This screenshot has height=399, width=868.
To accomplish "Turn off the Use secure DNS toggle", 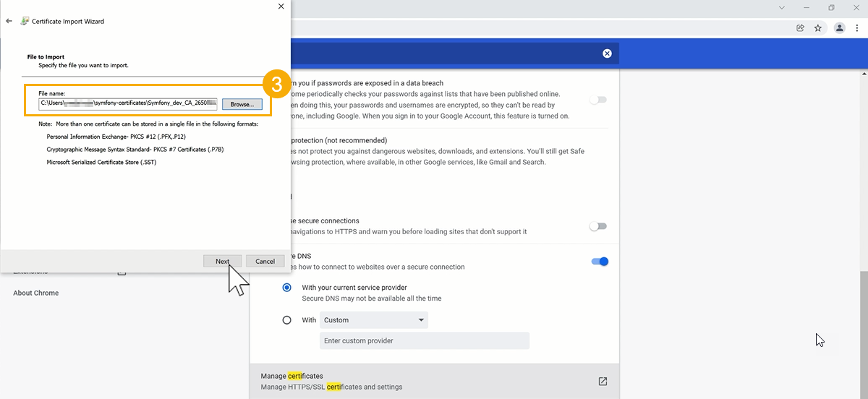I will tap(600, 261).
